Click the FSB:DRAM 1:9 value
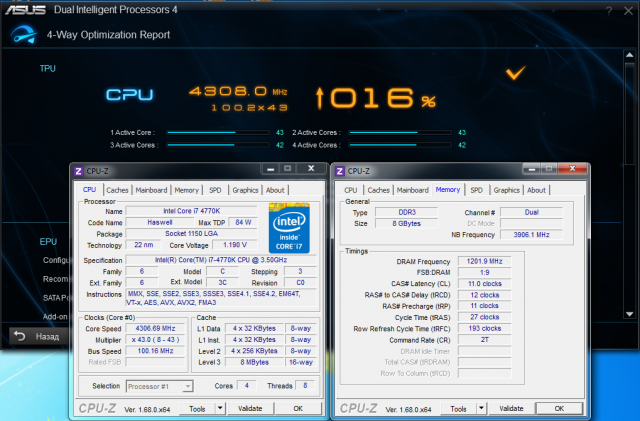 (484, 272)
